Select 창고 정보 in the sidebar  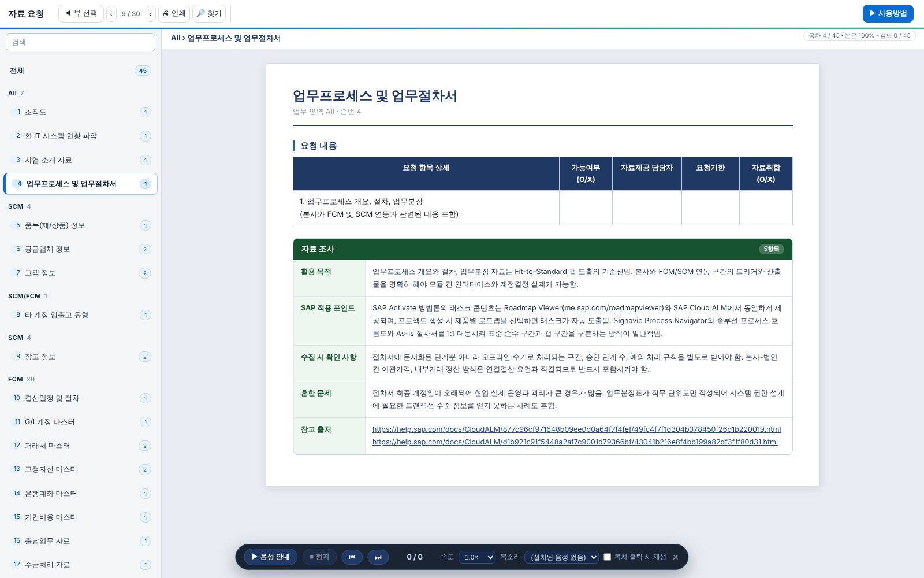click(x=80, y=357)
